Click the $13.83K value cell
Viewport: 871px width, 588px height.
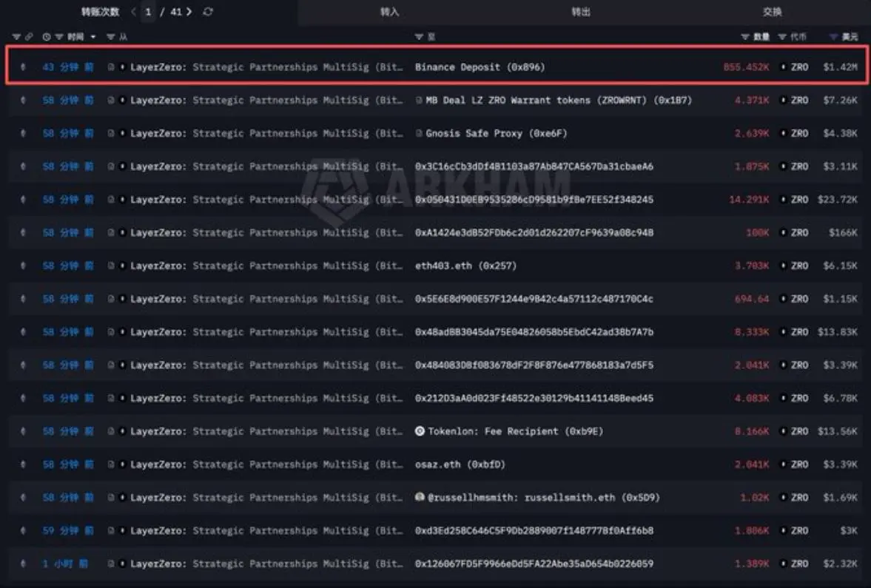(x=837, y=332)
